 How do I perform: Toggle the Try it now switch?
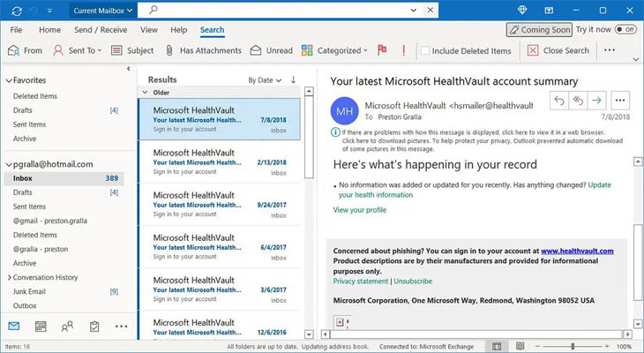(x=625, y=30)
